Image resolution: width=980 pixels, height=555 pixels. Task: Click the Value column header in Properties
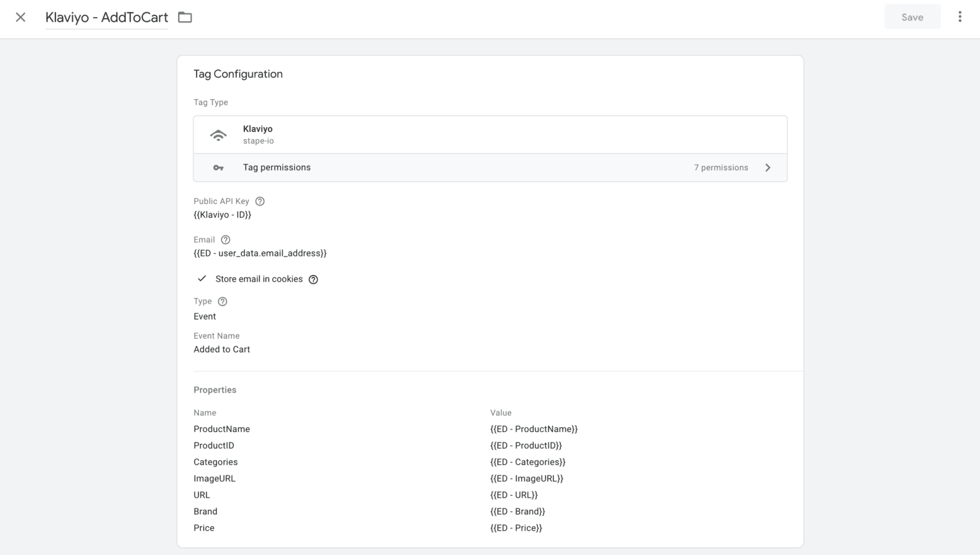click(x=501, y=413)
